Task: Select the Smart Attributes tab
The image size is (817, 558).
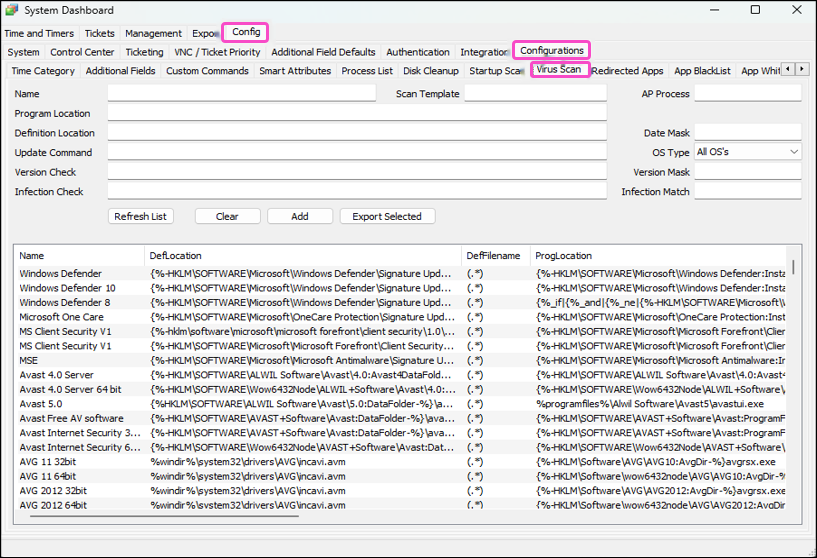Action: click(295, 71)
